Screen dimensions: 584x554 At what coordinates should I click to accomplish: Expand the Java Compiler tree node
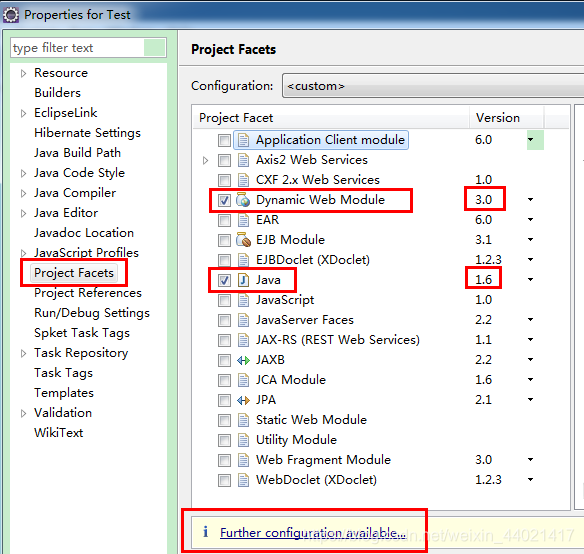point(23,193)
